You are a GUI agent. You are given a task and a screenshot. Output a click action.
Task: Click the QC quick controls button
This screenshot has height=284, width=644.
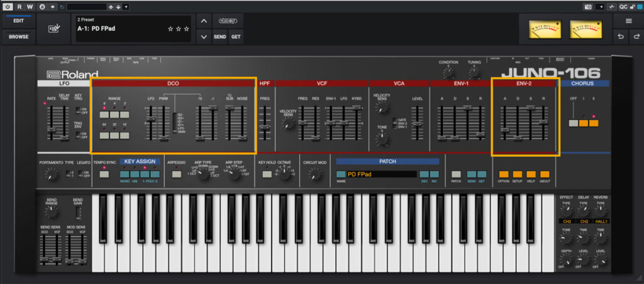(623, 6)
